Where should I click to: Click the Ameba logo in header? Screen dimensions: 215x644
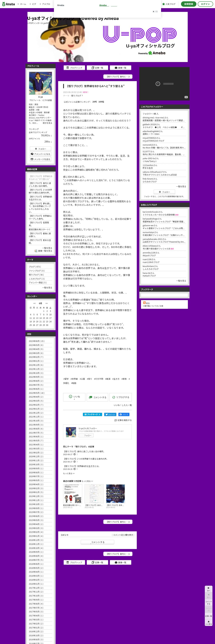point(9,4)
